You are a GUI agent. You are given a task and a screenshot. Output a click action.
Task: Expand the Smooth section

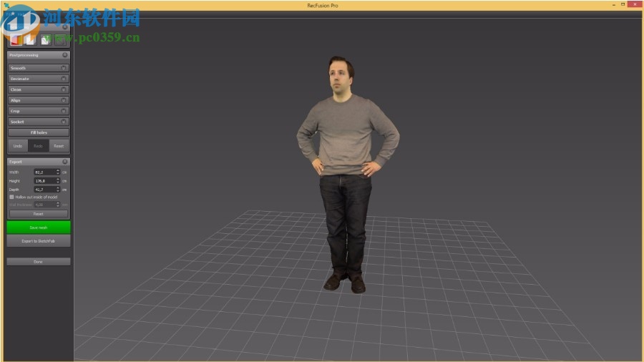(39, 68)
